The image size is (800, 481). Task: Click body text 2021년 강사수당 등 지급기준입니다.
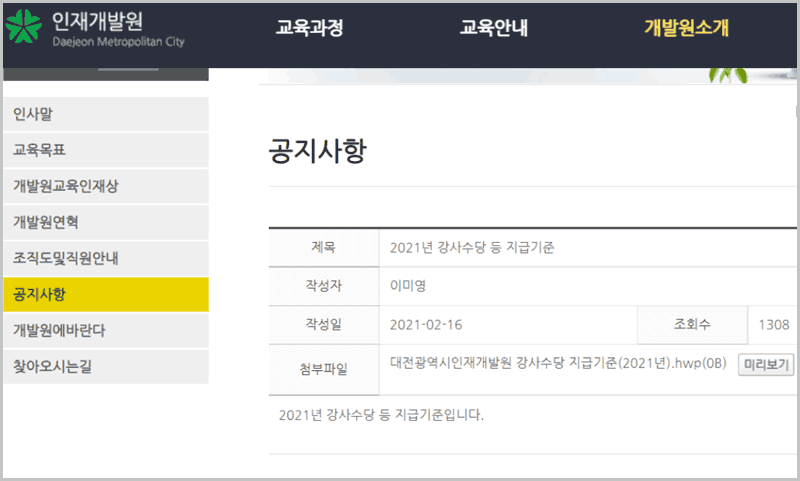pyautogui.click(x=381, y=415)
